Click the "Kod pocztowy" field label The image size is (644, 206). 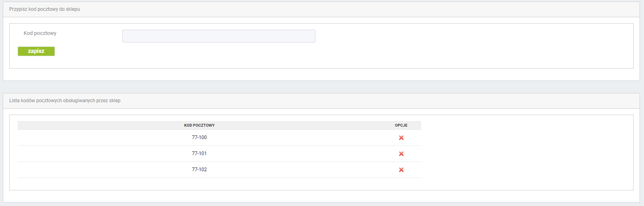[40, 33]
